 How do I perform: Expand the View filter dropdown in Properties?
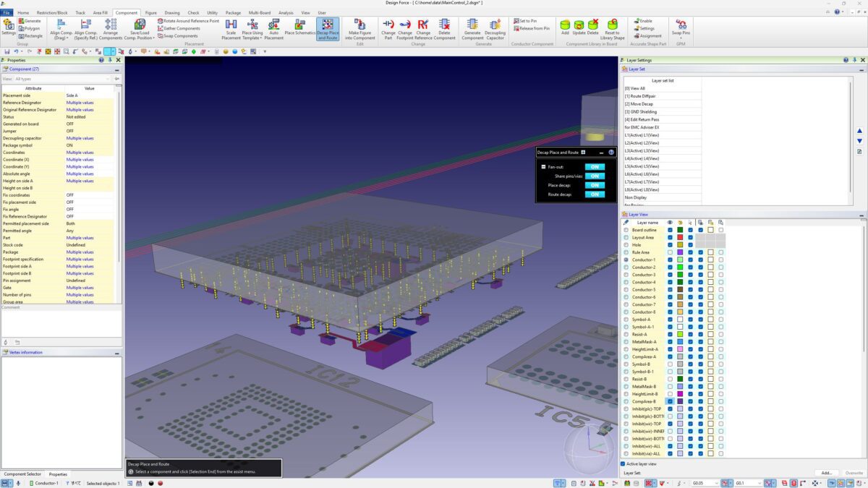pyautogui.click(x=109, y=78)
